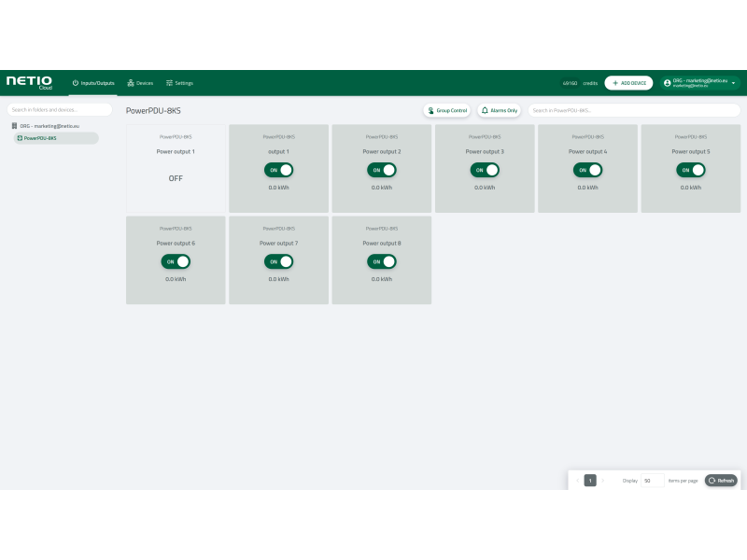The width and height of the screenshot is (747, 560).
Task: Turn off Power output 4
Action: 587,170
